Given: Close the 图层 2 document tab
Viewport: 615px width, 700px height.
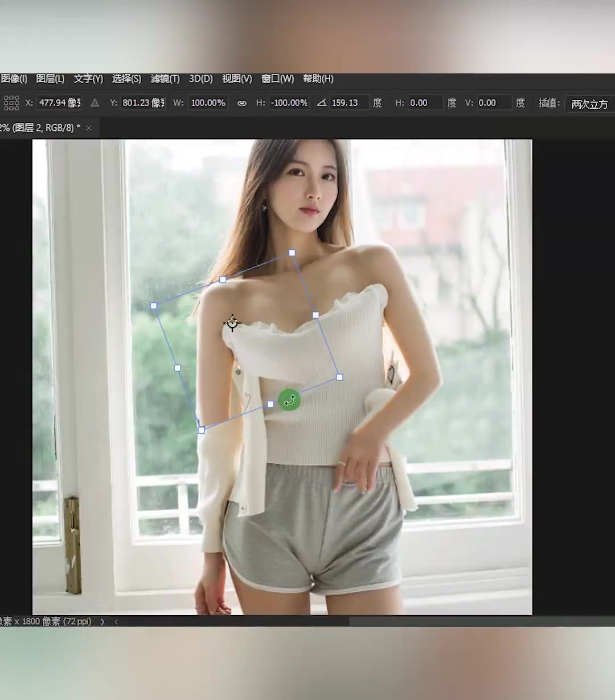Looking at the screenshot, I should [89, 128].
